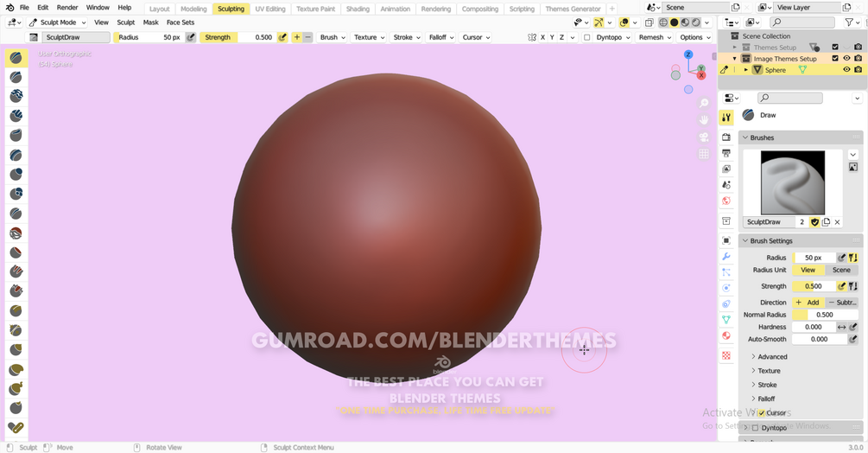
Task: Open the Output properties tab
Action: click(726, 153)
